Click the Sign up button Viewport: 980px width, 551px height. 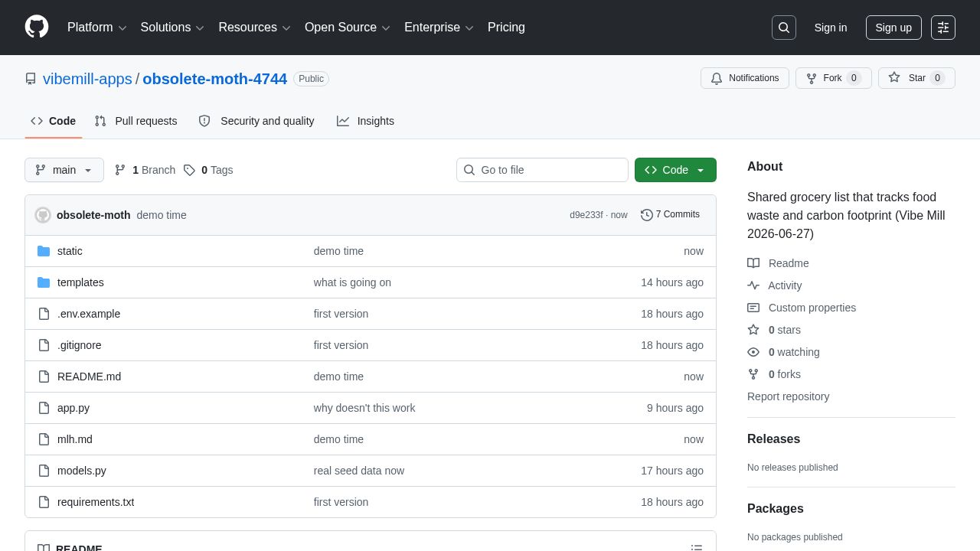pyautogui.click(x=893, y=28)
